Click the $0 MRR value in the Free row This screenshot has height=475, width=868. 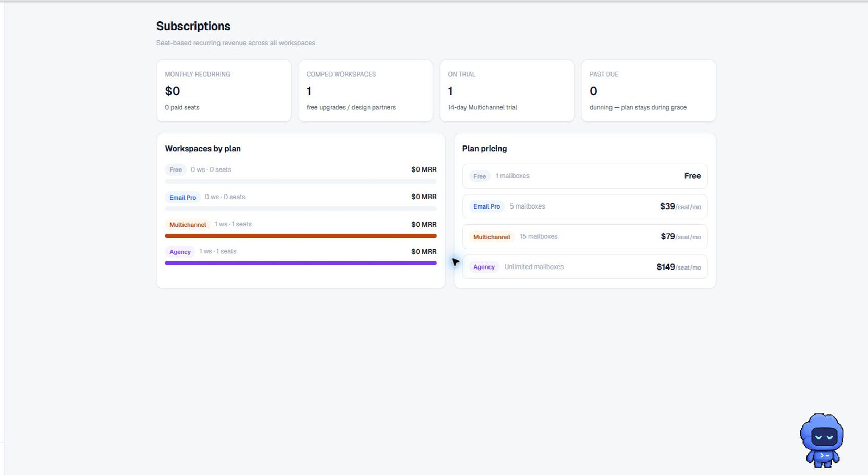click(x=424, y=169)
